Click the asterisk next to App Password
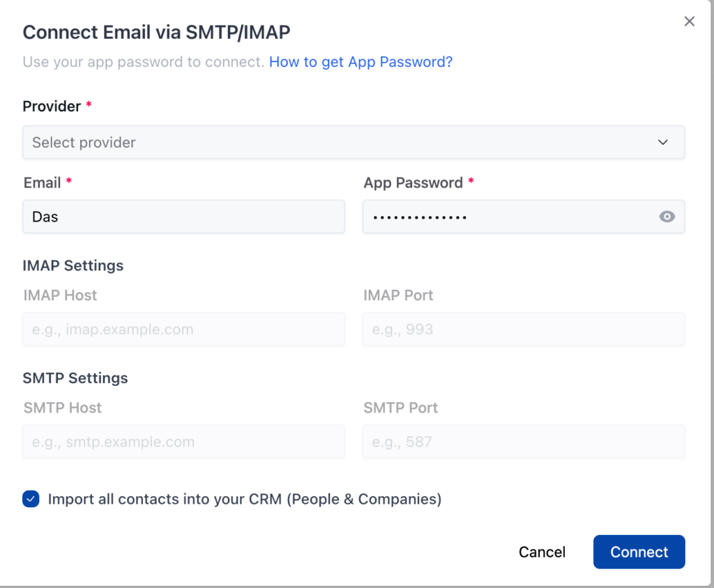The height and width of the screenshot is (588, 714). (x=471, y=183)
